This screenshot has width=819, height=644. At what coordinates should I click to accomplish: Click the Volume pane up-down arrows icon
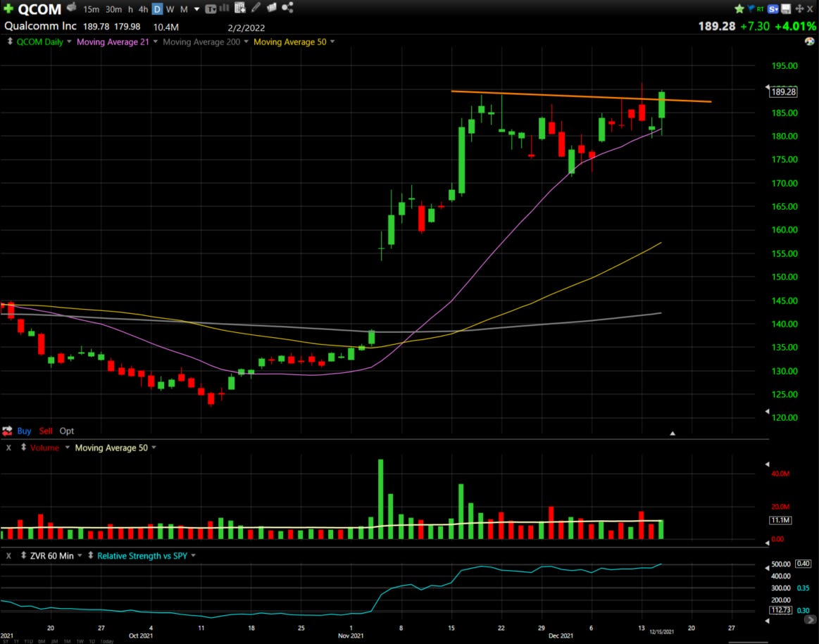[x=23, y=447]
